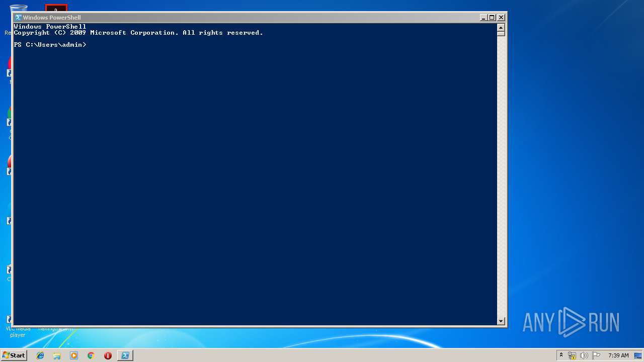Open the Start menu

(x=14, y=355)
